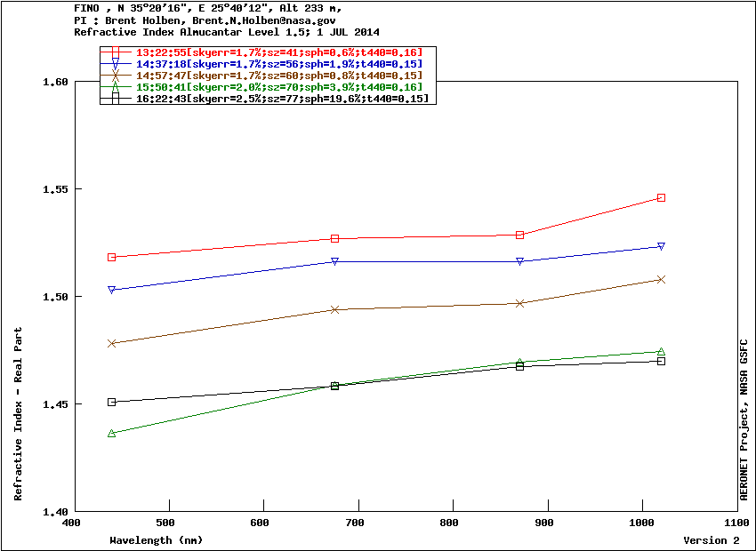Viewport: 756px width, 551px height.
Task: Click the blue triangle legend marker for 14:37:18
Action: point(116,65)
